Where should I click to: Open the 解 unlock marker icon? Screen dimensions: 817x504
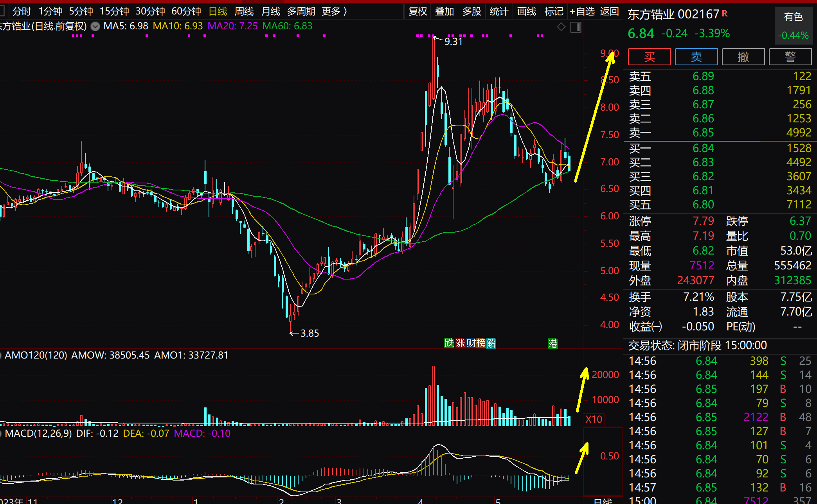[491, 343]
